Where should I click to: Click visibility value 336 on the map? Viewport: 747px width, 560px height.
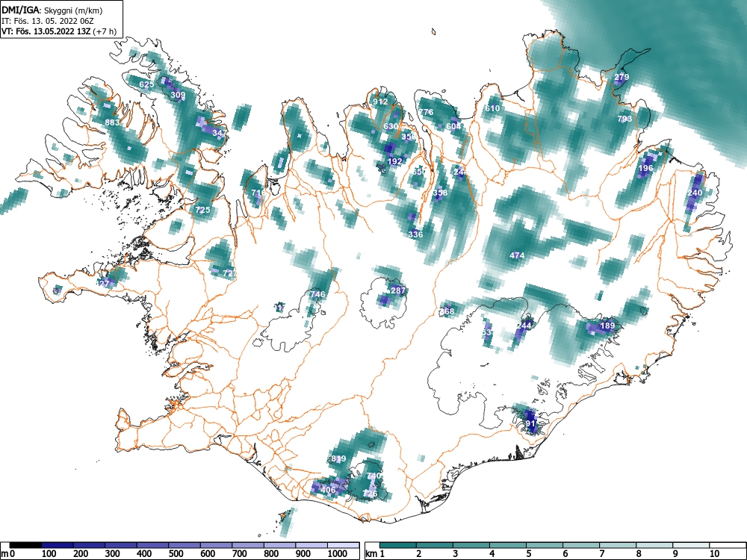415,234
